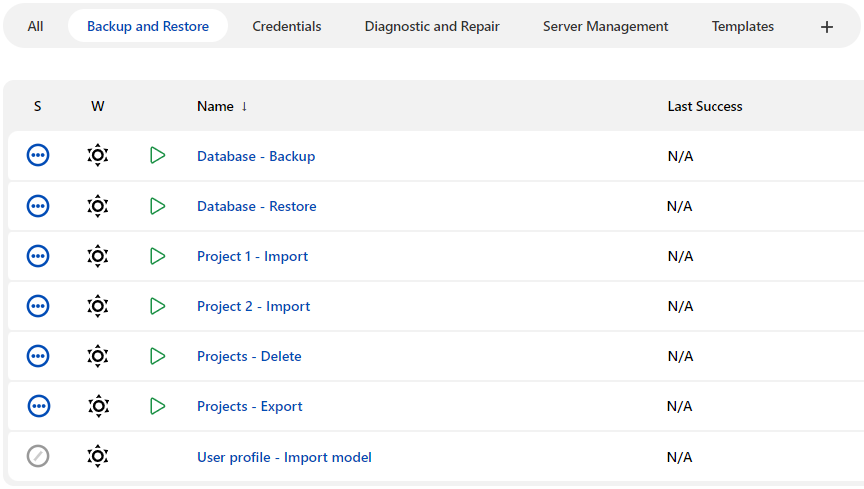Viewport: 864px width, 489px height.
Task: Open User profile - Import model link
Action: coord(284,457)
